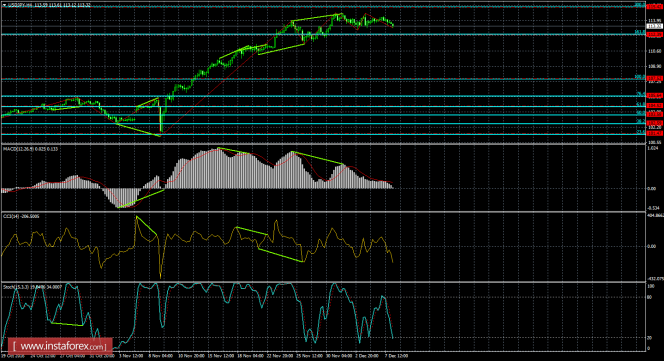Click the red 23.6 Fibonacci price label

655,133
